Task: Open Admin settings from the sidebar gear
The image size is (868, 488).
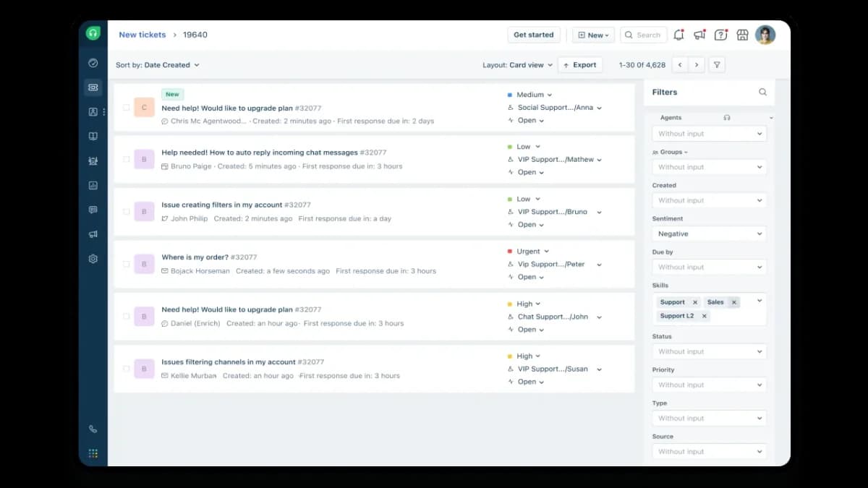Action: tap(93, 258)
